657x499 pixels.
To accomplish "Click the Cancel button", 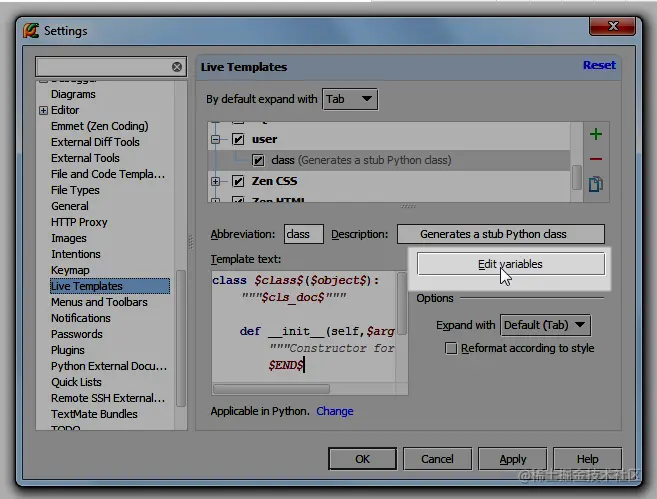I will [x=437, y=459].
